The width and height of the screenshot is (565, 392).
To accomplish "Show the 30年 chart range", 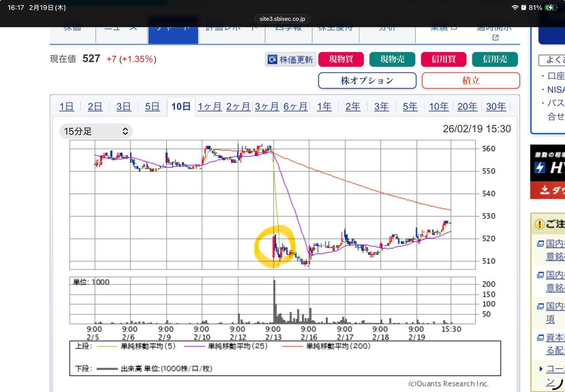I will click(x=496, y=107).
